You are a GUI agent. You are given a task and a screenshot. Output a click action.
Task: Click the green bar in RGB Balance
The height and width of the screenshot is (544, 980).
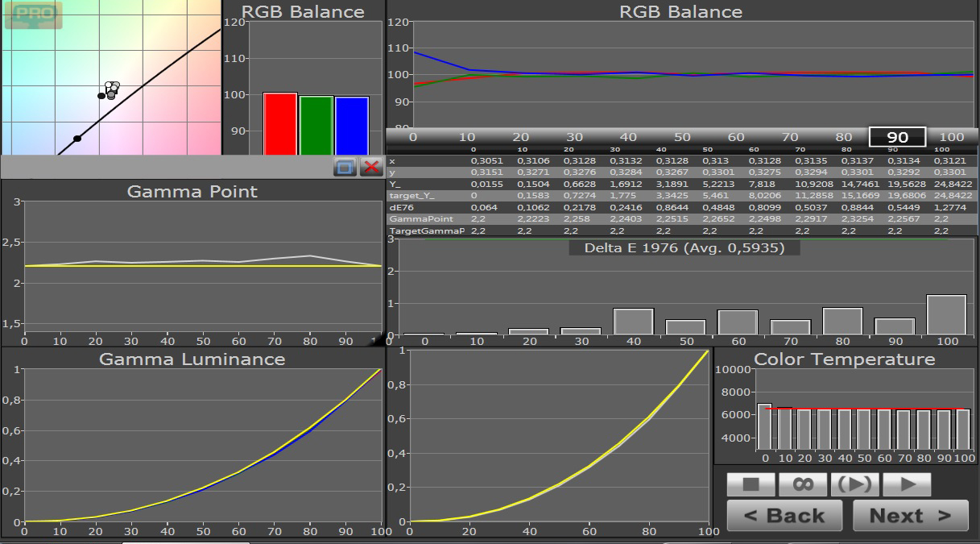click(316, 126)
